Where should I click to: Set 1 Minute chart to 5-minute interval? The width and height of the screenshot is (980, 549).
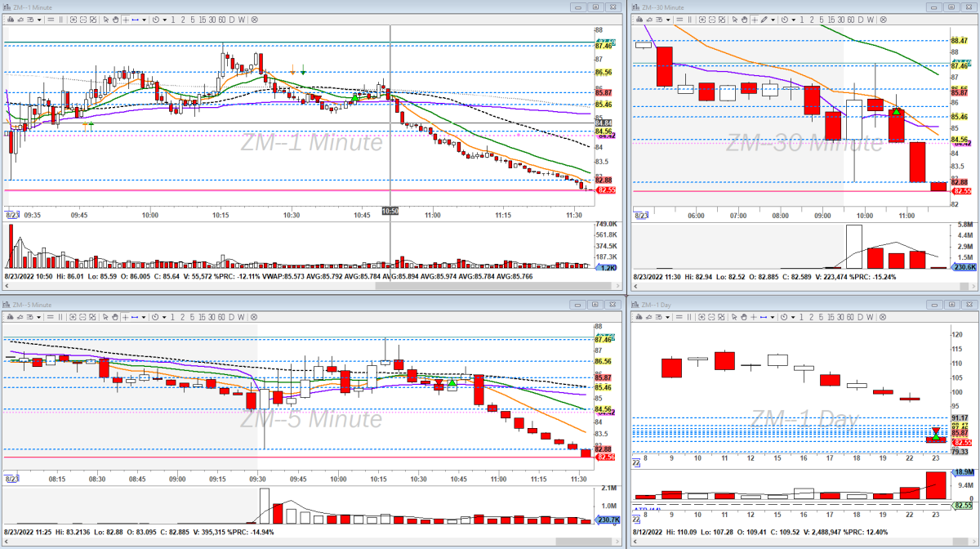coord(193,20)
